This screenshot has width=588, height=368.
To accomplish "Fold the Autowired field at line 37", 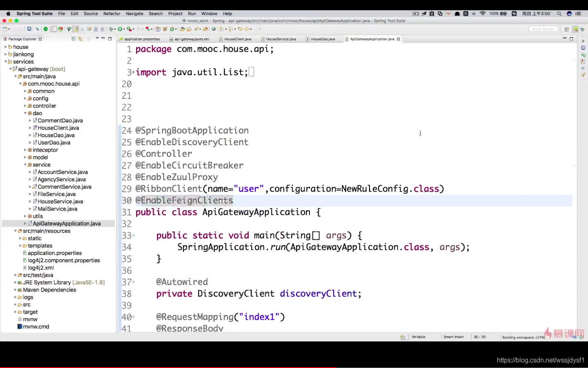I will tap(134, 282).
